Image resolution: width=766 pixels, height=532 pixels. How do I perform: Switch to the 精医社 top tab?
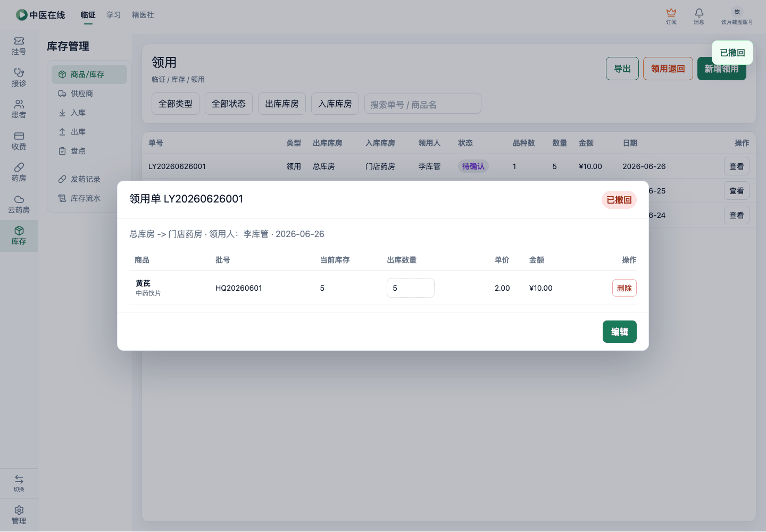143,15
